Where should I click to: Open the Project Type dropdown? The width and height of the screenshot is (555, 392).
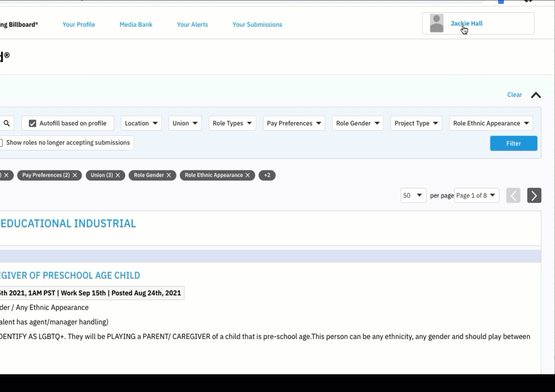coord(416,124)
